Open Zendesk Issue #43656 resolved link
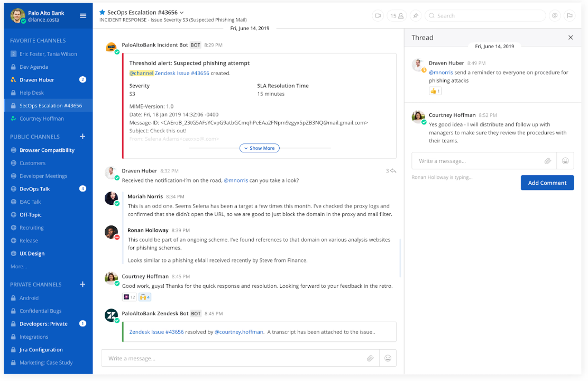The width and height of the screenshot is (588, 381). click(x=157, y=332)
